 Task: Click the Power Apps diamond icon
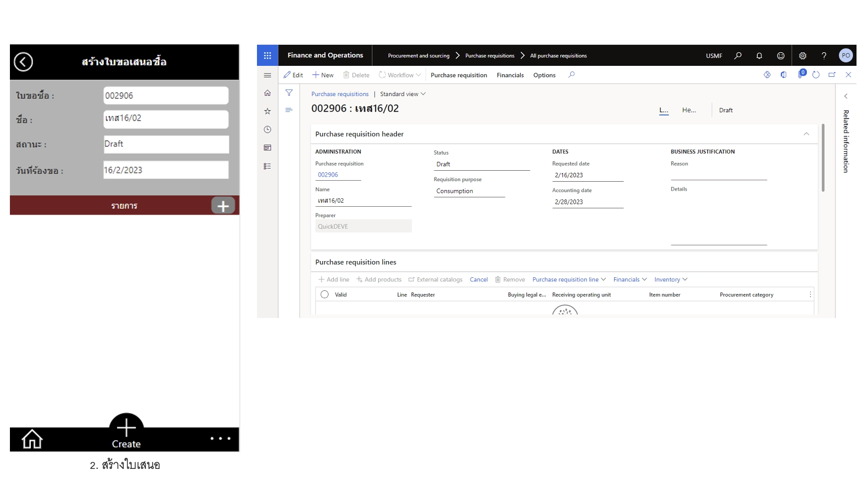(767, 75)
